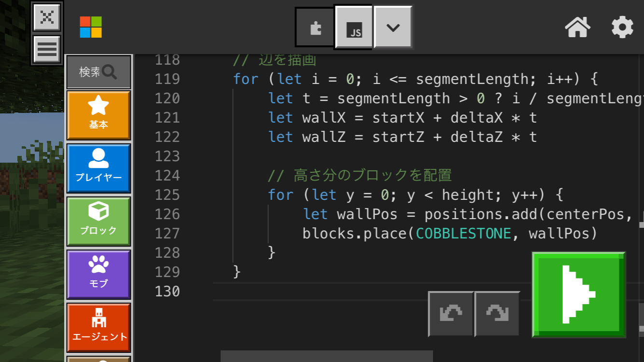Place the cursor on empty line 130
The image size is (644, 362).
(338, 292)
